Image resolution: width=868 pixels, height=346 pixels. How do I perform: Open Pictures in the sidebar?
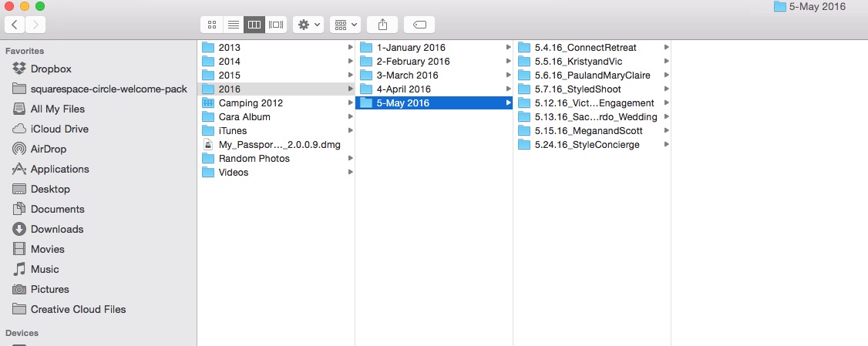tap(50, 289)
